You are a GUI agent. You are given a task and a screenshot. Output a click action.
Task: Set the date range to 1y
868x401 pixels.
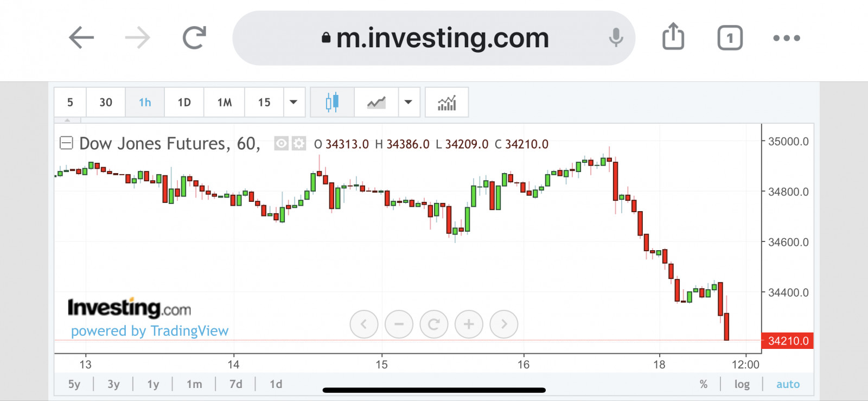(x=153, y=384)
